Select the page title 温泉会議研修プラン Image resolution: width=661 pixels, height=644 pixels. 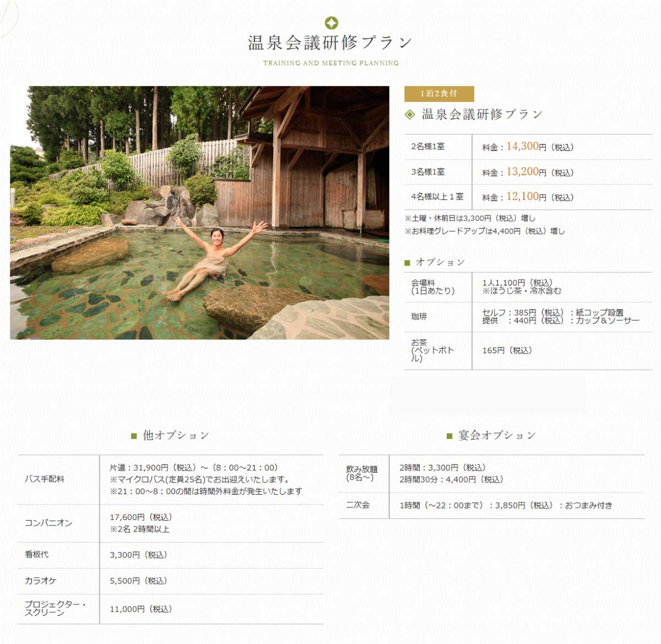(x=330, y=42)
